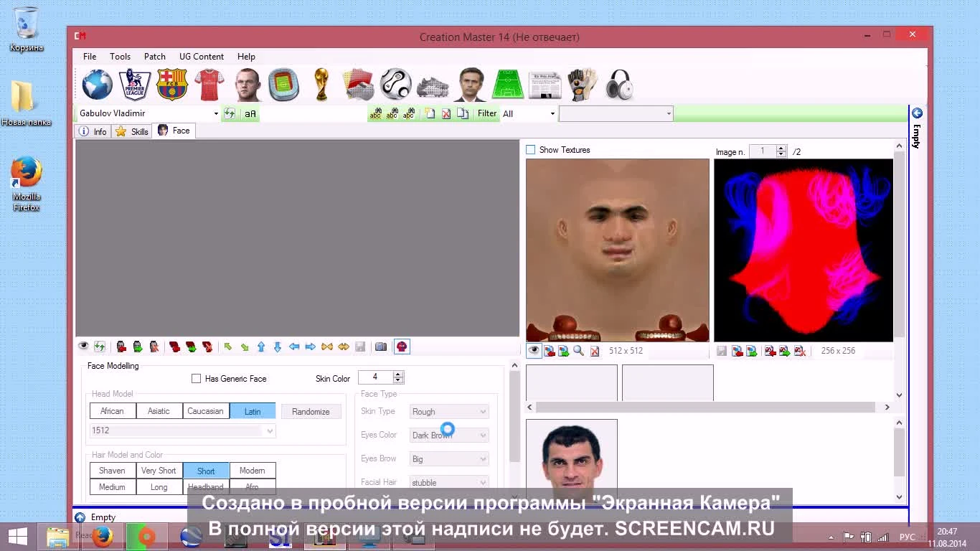Select the Rooney player head icon
This screenshot has width=980, height=551.
(247, 84)
